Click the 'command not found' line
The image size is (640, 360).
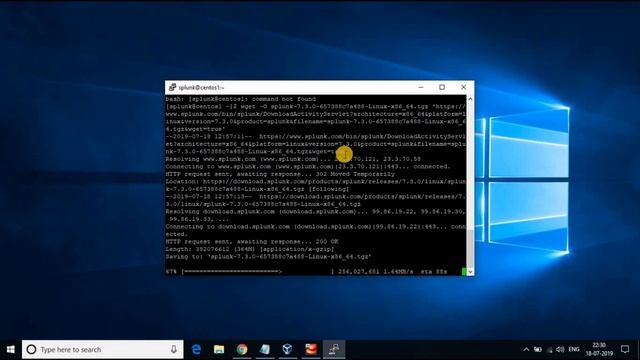tap(240, 99)
